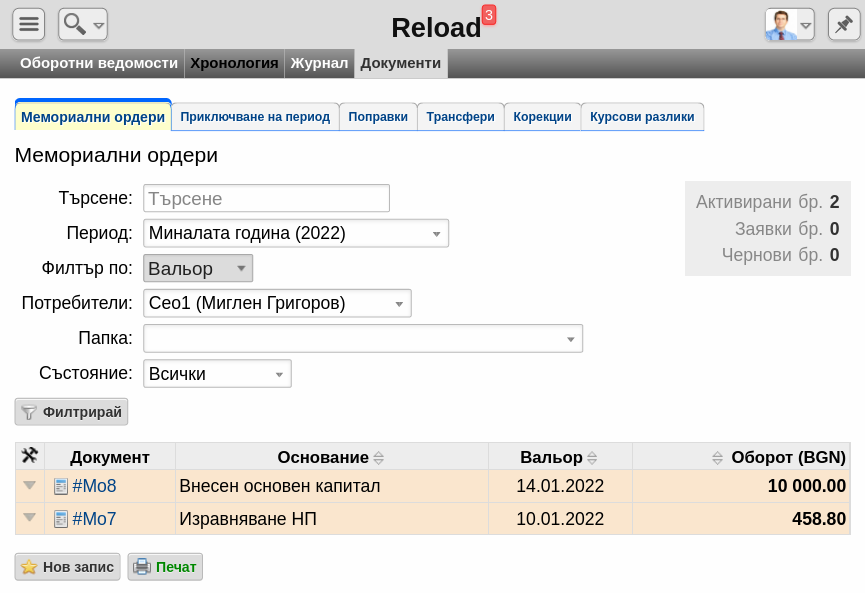Click the red notification badge
Image resolution: width=865 pixels, height=593 pixels.
point(489,15)
